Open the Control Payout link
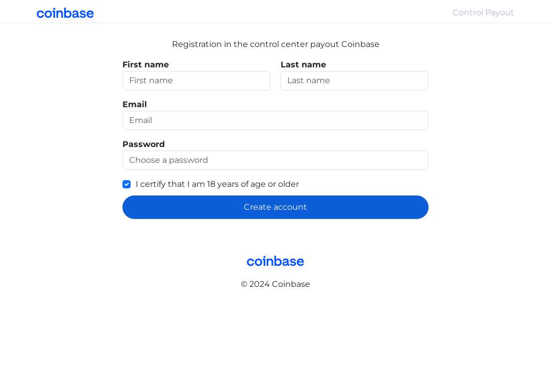Viewport: 551px width, 392px height. (483, 13)
